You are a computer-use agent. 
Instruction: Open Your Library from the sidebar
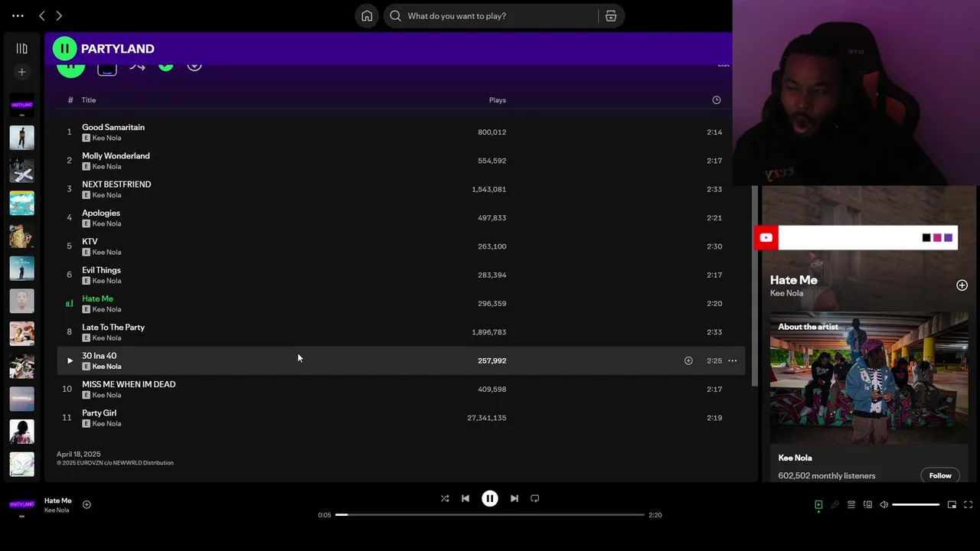tap(21, 48)
